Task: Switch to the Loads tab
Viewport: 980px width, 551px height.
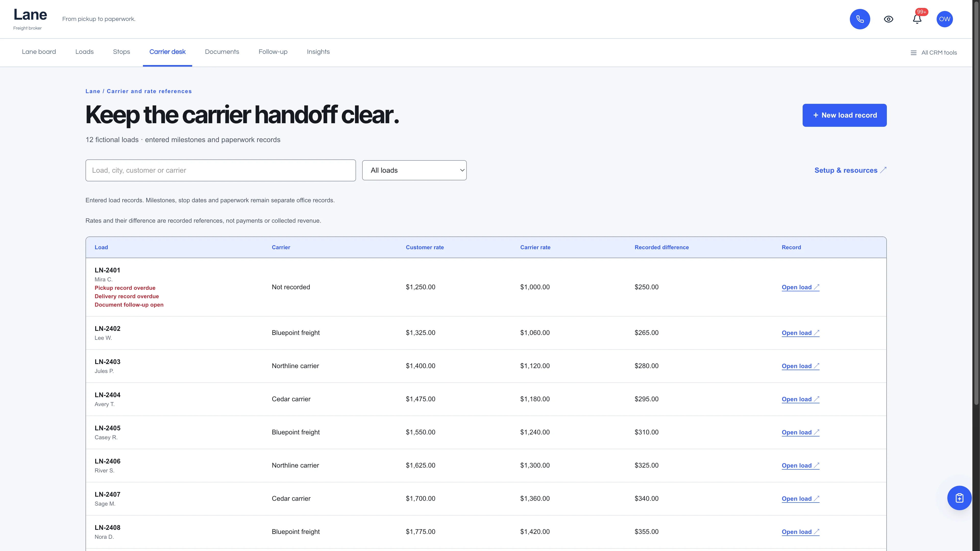Action: (84, 52)
